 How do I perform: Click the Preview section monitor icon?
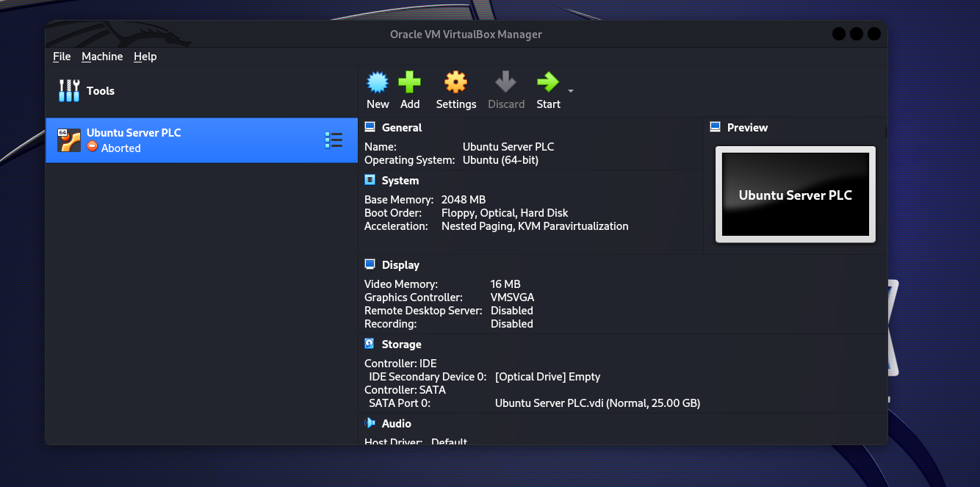coord(716,127)
